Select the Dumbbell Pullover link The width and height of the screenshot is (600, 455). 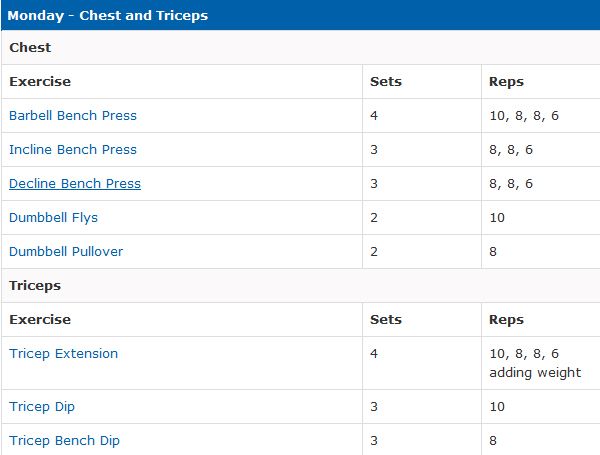pos(65,251)
